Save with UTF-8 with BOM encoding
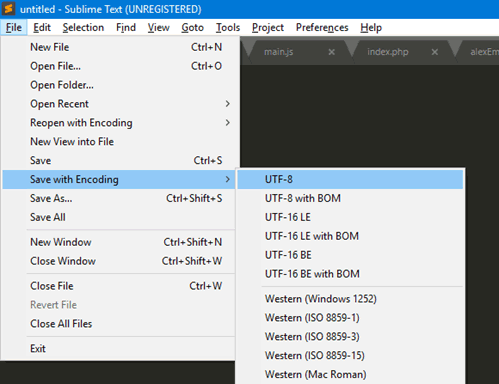The width and height of the screenshot is (499, 384). click(350, 198)
